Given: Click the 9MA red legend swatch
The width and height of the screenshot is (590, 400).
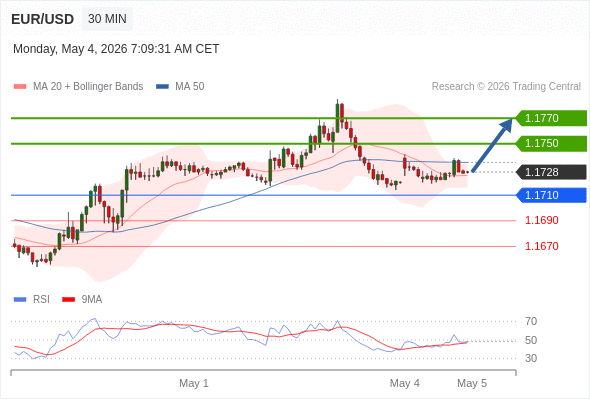Looking at the screenshot, I should click(68, 300).
